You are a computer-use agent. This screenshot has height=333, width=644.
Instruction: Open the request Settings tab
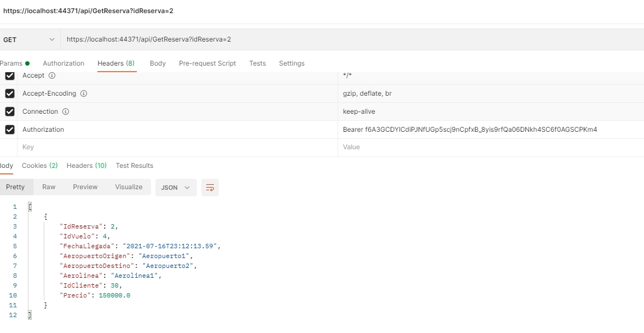[291, 63]
